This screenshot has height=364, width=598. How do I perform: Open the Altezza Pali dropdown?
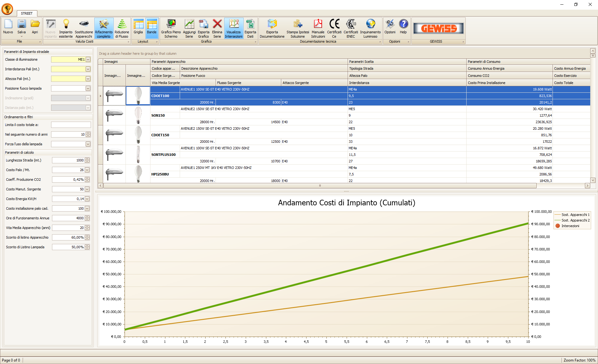(x=88, y=79)
